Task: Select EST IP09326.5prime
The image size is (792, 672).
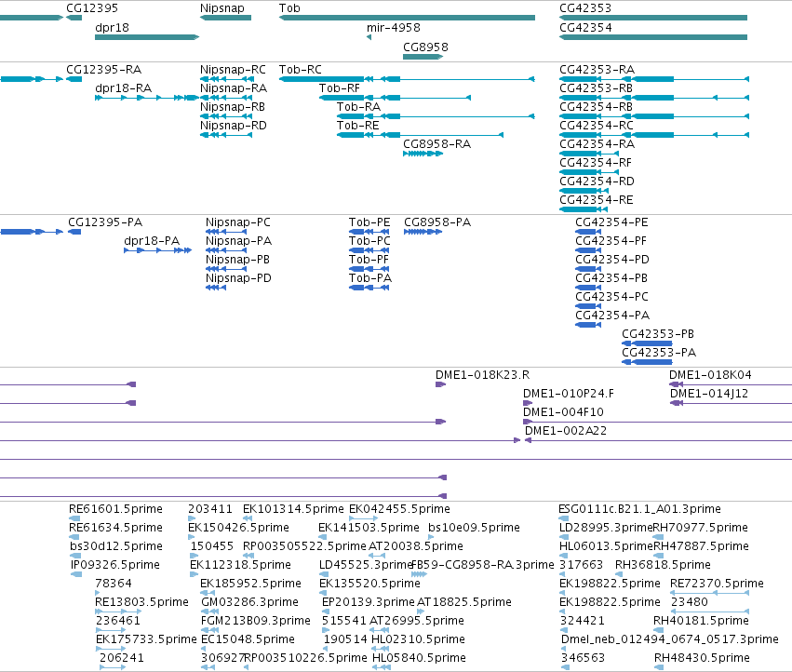Action: click(115, 565)
